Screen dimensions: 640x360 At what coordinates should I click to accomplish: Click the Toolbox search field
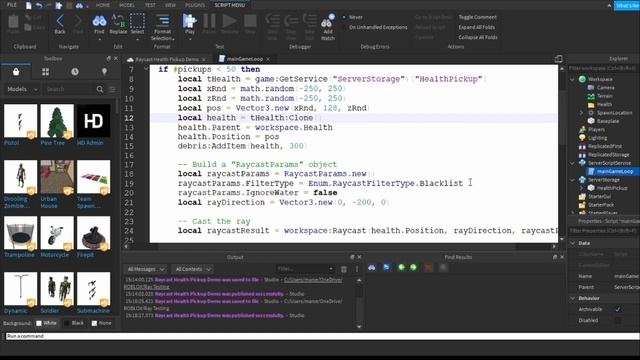(x=70, y=89)
